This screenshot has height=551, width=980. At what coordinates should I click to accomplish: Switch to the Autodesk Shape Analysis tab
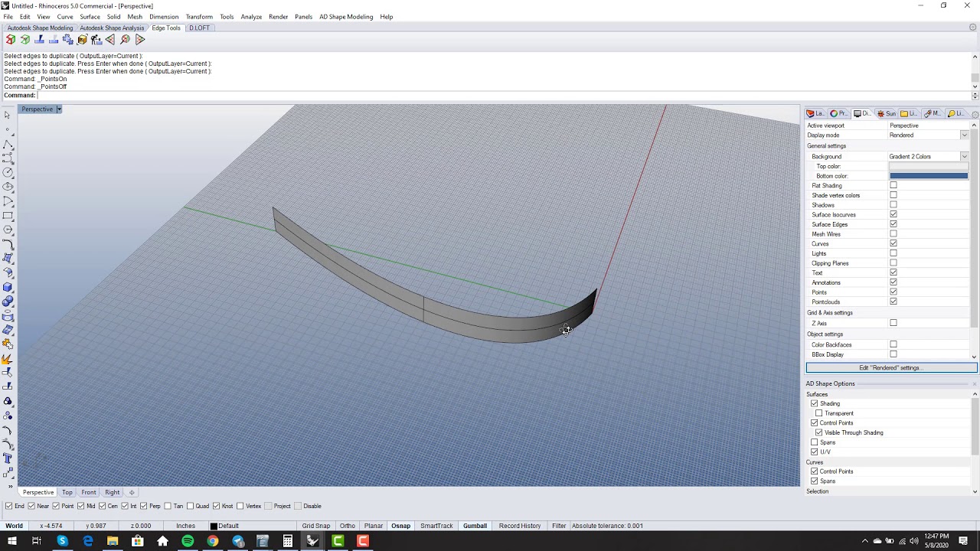(x=112, y=28)
